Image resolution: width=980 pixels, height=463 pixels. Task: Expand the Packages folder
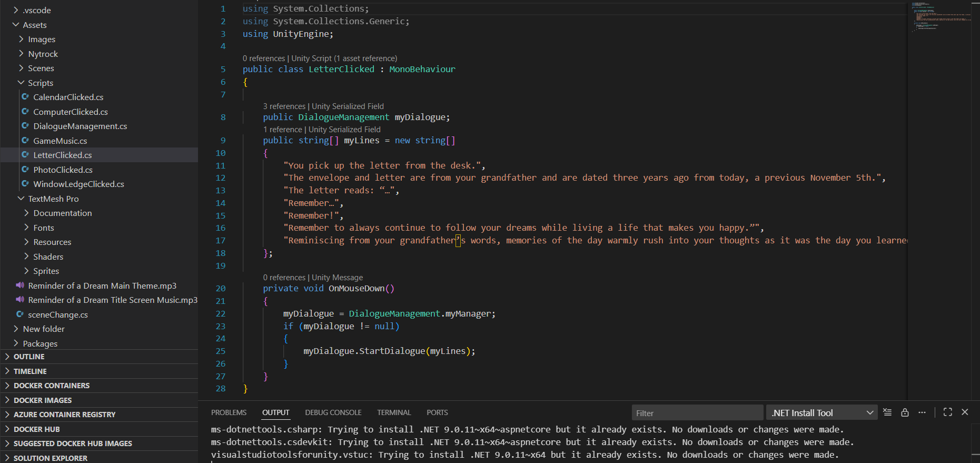coord(16,343)
